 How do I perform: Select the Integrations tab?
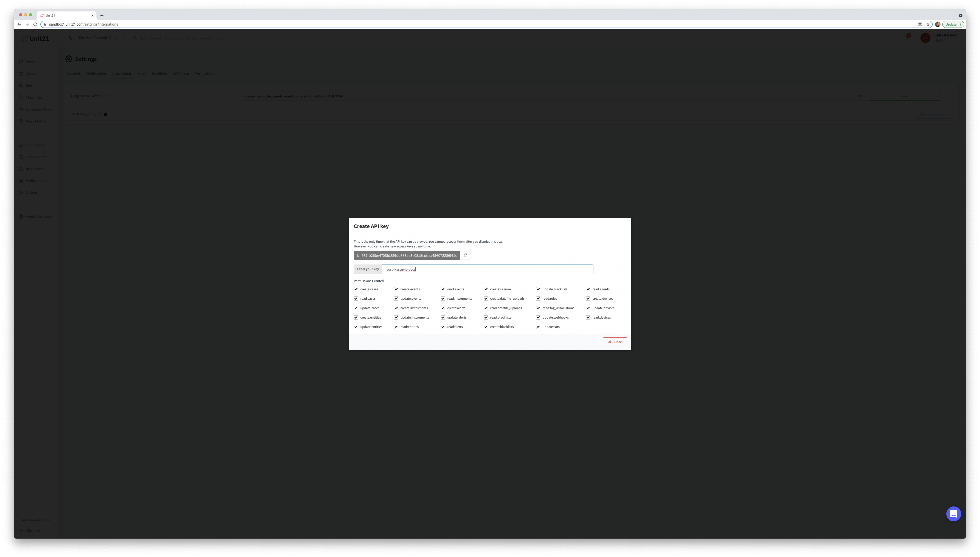tap(122, 73)
